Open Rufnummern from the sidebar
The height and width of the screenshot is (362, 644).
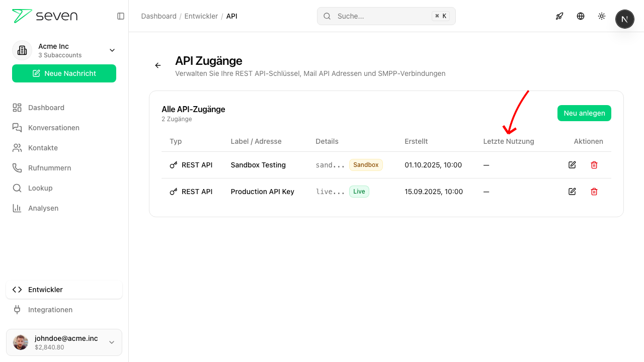(x=49, y=168)
